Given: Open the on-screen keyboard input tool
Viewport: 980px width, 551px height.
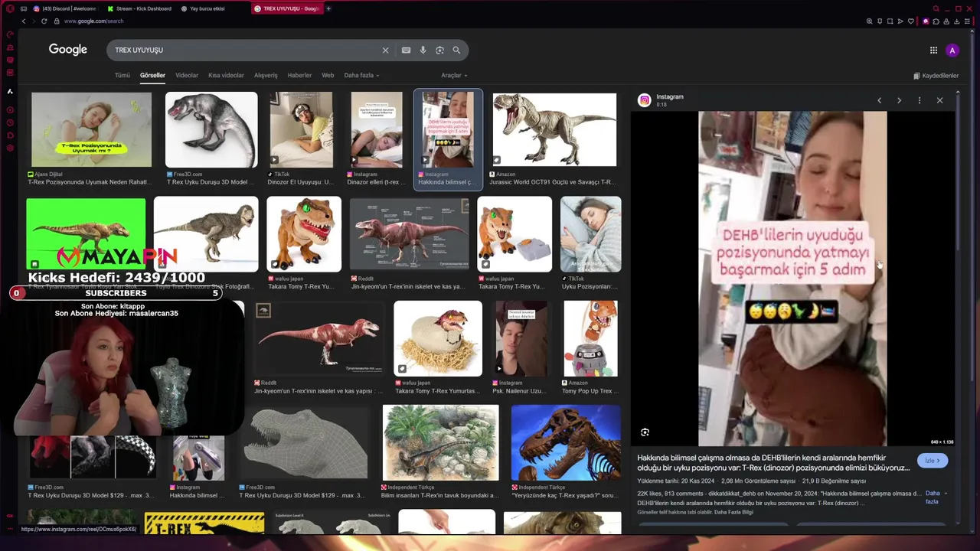Looking at the screenshot, I should point(406,51).
